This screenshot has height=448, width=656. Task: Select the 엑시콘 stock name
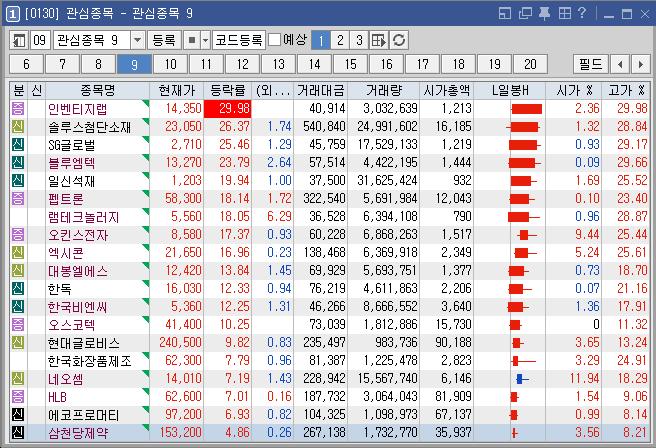pyautogui.click(x=66, y=253)
